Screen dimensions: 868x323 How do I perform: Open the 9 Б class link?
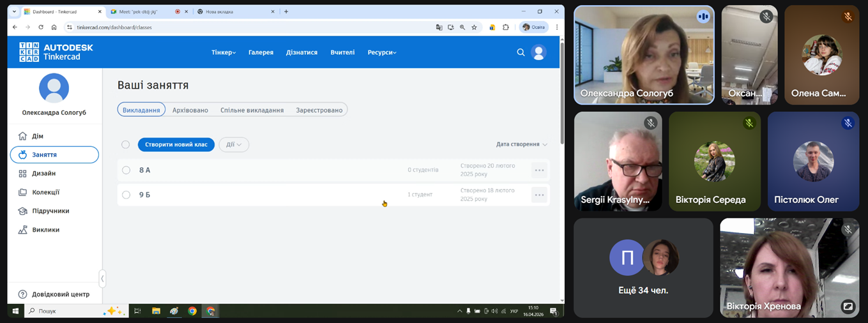tap(145, 195)
